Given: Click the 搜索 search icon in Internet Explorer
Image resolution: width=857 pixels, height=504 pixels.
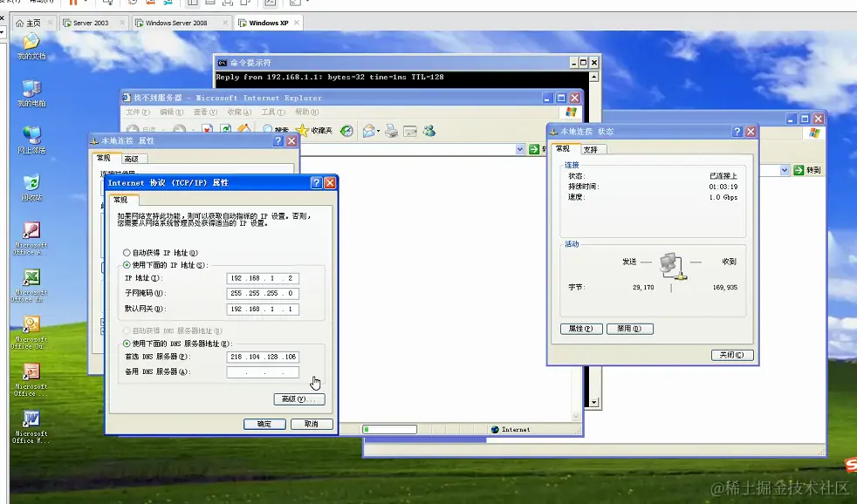Looking at the screenshot, I should [275, 130].
